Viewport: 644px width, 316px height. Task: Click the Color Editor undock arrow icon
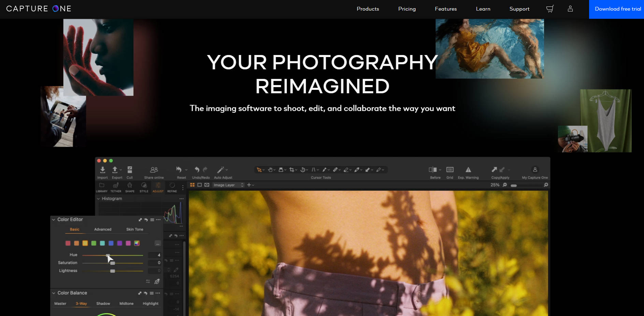coord(140,220)
